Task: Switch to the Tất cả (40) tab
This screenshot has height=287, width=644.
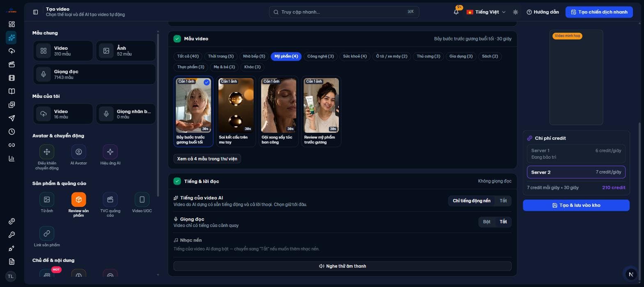Action: 188,56
